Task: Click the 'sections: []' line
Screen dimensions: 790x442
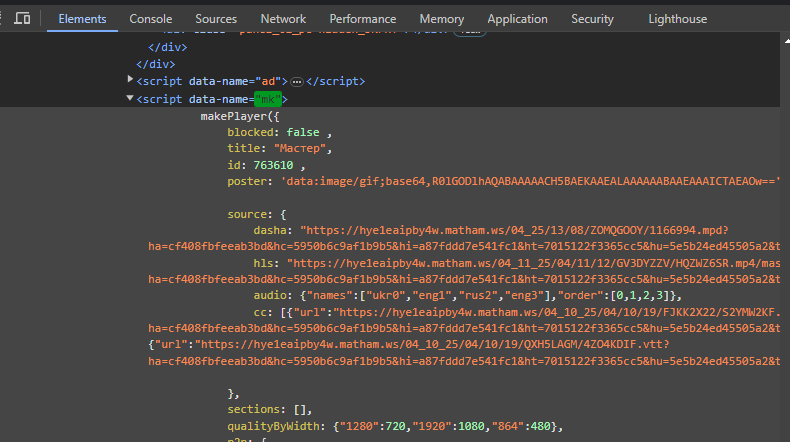Action: [x=270, y=409]
